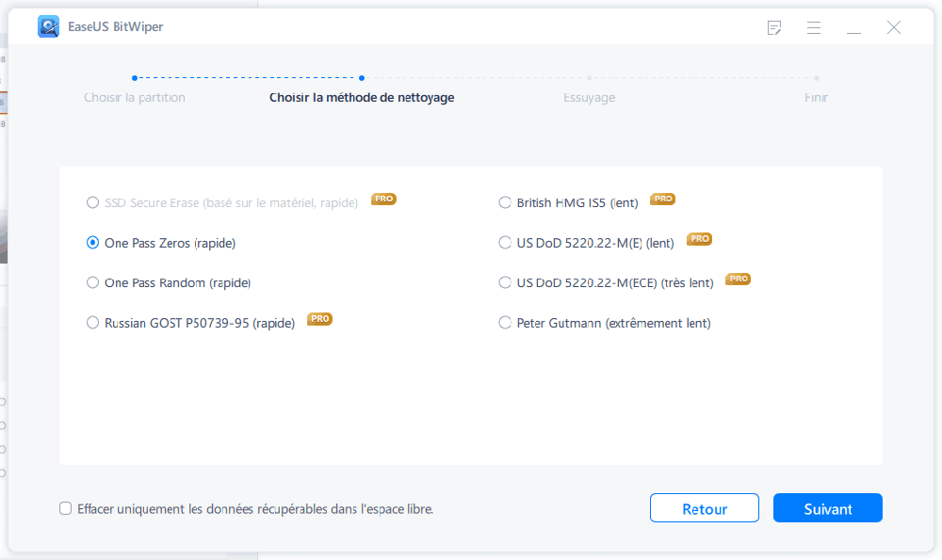The image size is (942, 560).
Task: Click the Retour button
Action: pyautogui.click(x=704, y=507)
